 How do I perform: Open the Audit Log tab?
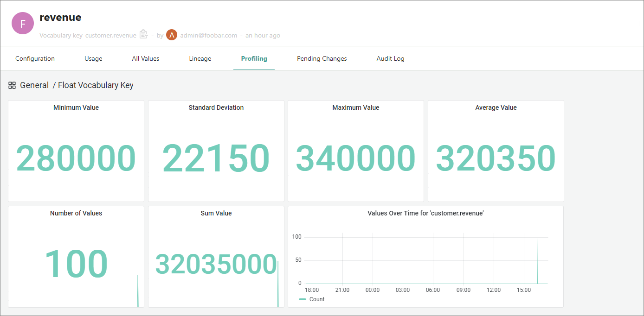point(390,58)
